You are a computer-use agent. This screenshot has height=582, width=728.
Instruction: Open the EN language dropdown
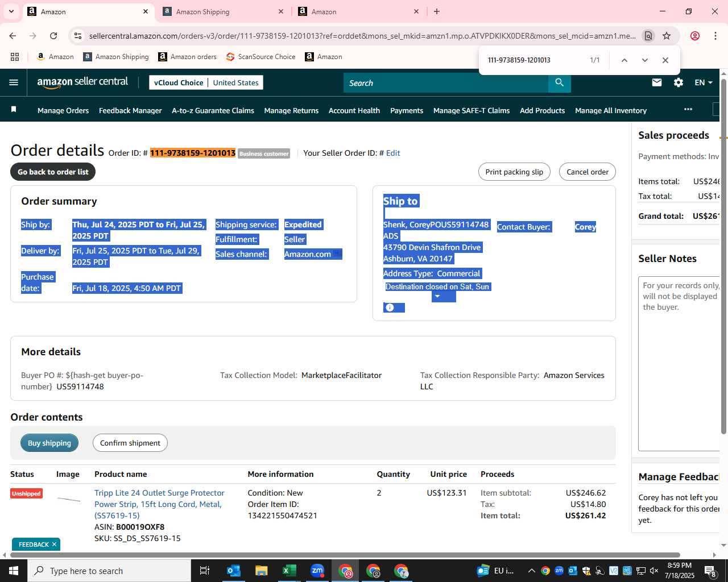tap(704, 82)
